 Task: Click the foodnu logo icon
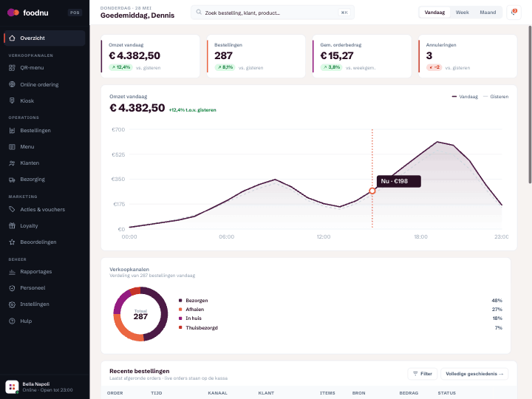click(13, 13)
